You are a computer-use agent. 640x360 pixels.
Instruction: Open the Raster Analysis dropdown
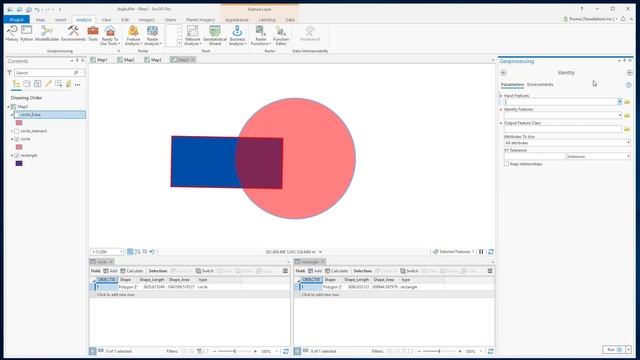[x=153, y=35]
